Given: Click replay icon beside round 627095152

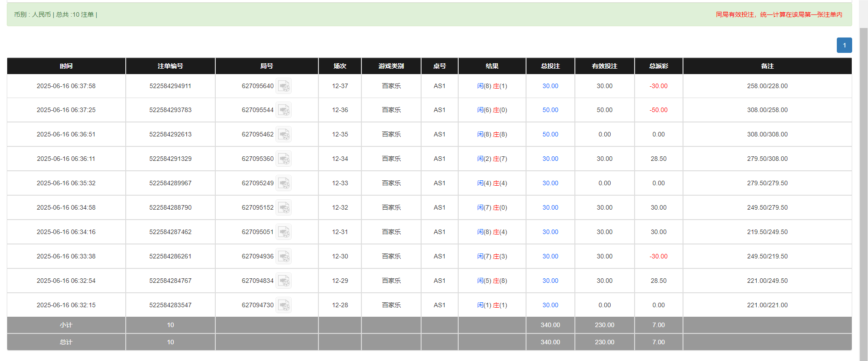Looking at the screenshot, I should 284,208.
